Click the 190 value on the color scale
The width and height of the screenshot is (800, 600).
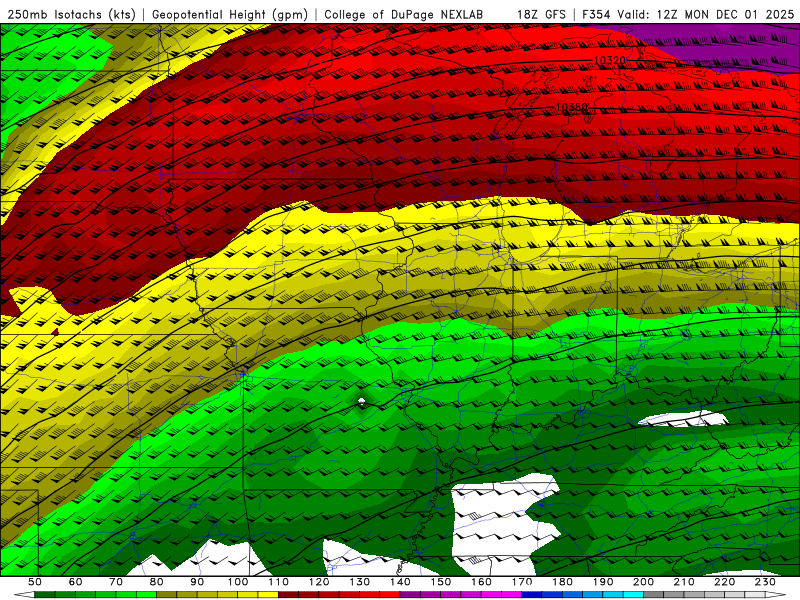click(x=603, y=582)
